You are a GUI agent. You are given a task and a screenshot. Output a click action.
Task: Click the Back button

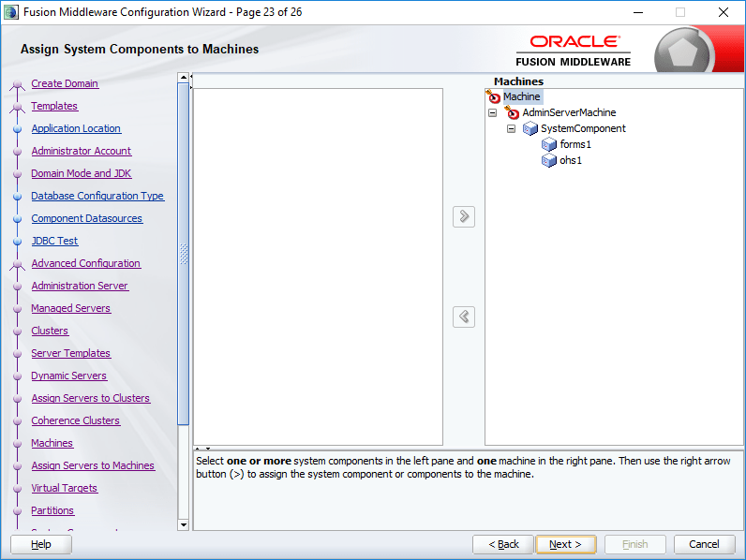(503, 544)
